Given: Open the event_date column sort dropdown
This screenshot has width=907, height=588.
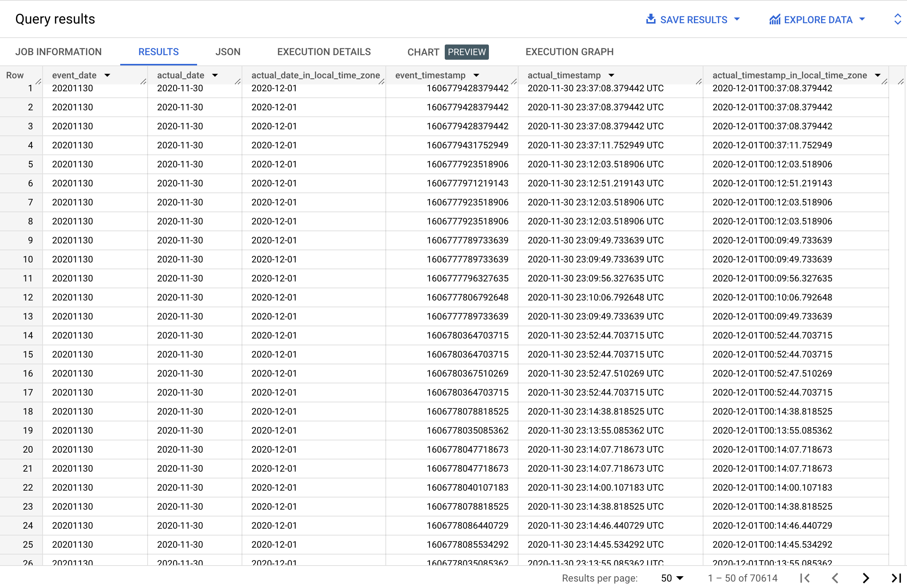Looking at the screenshot, I should coord(108,75).
